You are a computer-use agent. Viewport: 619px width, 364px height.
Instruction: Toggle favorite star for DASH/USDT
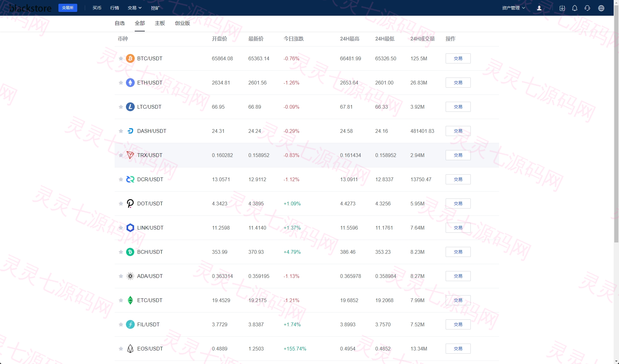click(x=121, y=131)
